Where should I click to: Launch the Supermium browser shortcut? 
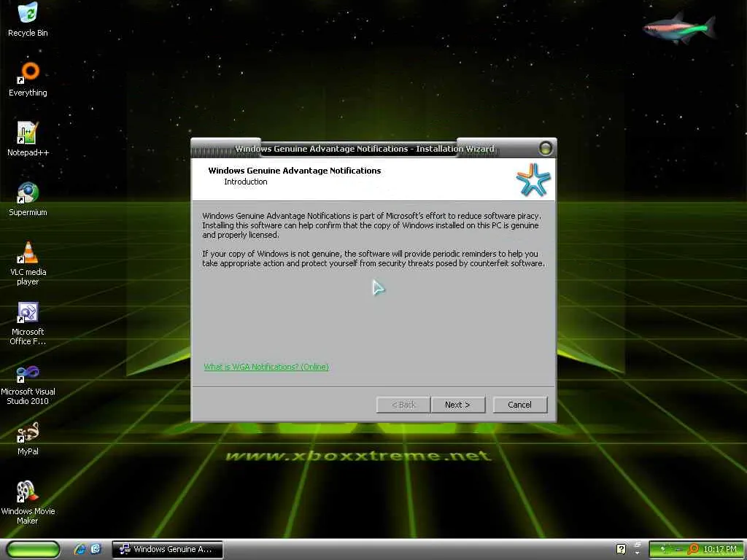28,199
